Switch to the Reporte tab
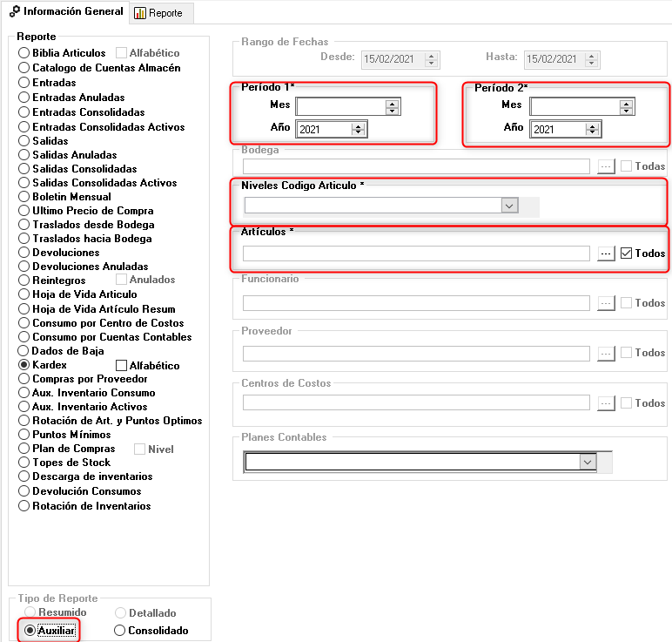 pyautogui.click(x=160, y=13)
